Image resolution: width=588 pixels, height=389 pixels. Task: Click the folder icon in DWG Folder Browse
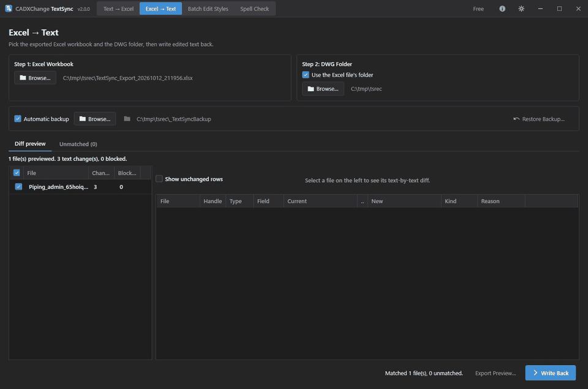(x=311, y=89)
